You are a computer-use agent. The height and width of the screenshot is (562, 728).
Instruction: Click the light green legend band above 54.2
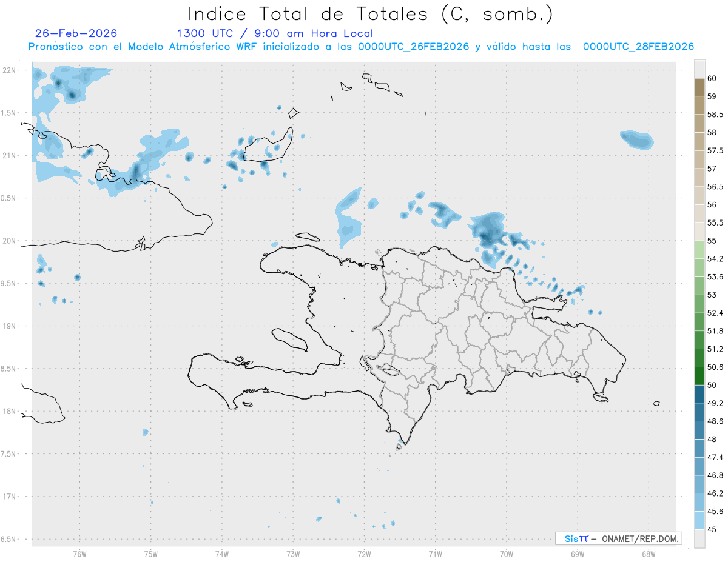pyautogui.click(x=699, y=250)
